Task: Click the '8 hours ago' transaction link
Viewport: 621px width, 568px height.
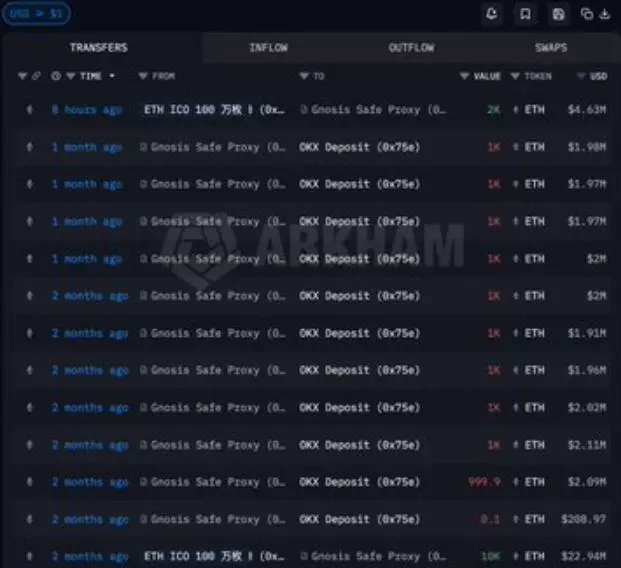Action: tap(87, 110)
